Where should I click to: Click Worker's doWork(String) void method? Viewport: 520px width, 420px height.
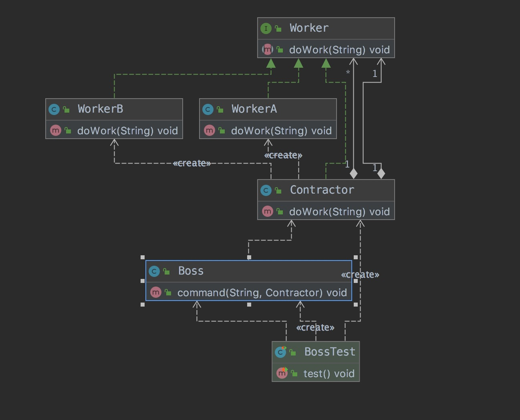coord(339,50)
